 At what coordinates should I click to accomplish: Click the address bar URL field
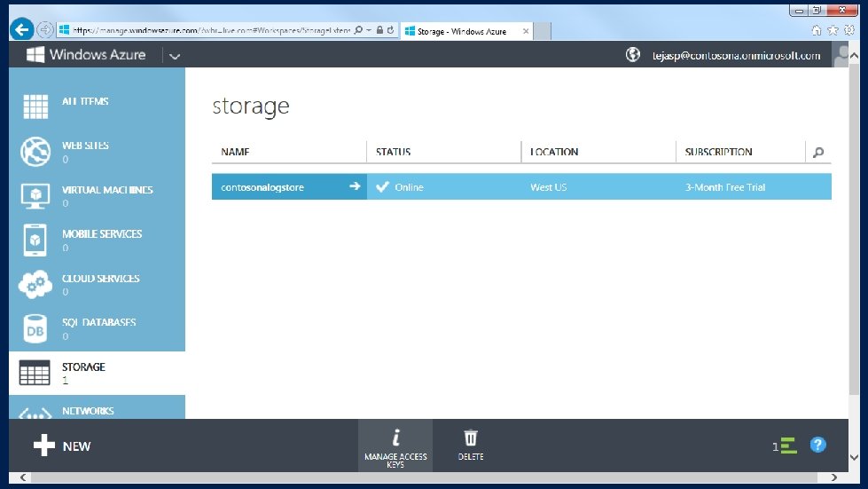point(212,30)
